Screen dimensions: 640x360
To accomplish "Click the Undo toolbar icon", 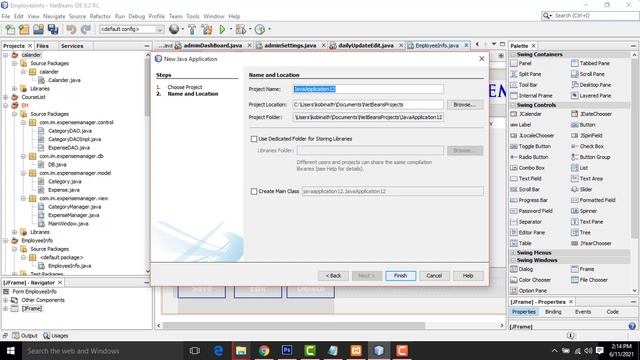I will (x=71, y=29).
